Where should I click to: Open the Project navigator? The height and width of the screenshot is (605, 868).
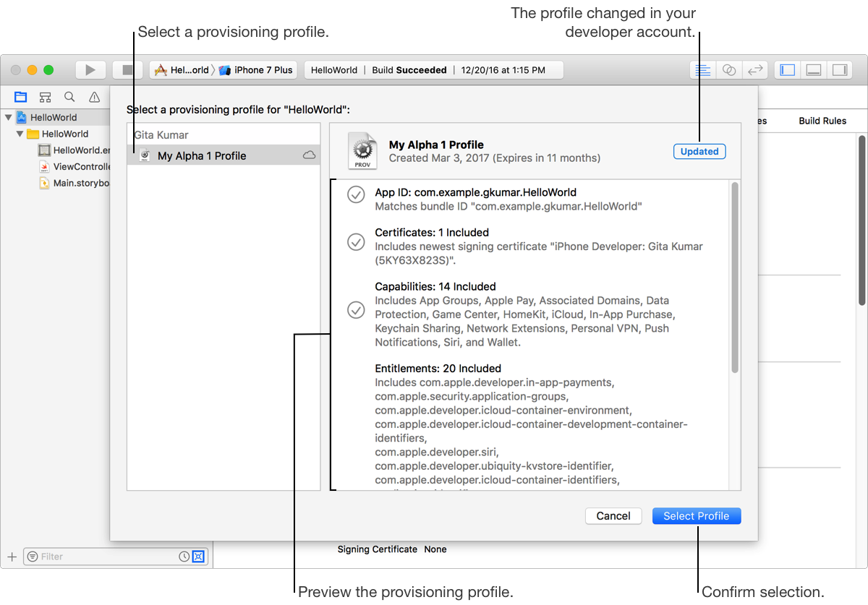click(x=20, y=97)
